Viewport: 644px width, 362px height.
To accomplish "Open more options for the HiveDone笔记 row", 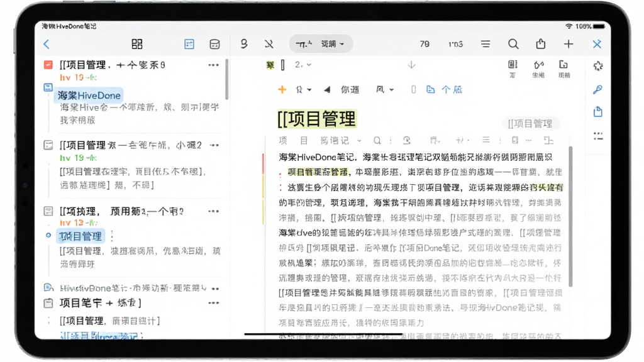I will point(215,288).
